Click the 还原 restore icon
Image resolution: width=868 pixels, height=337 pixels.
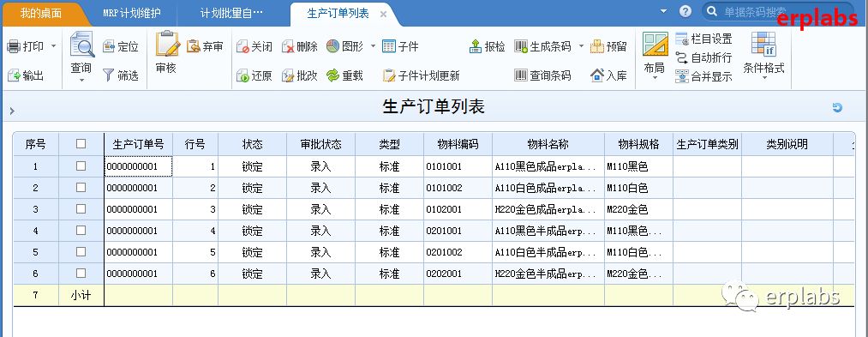tap(242, 76)
